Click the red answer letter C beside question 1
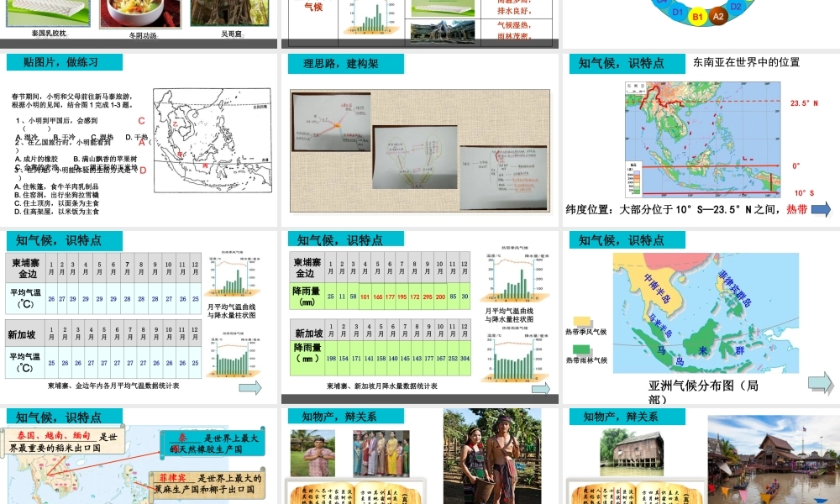Image resolution: width=840 pixels, height=504 pixels. (x=141, y=121)
